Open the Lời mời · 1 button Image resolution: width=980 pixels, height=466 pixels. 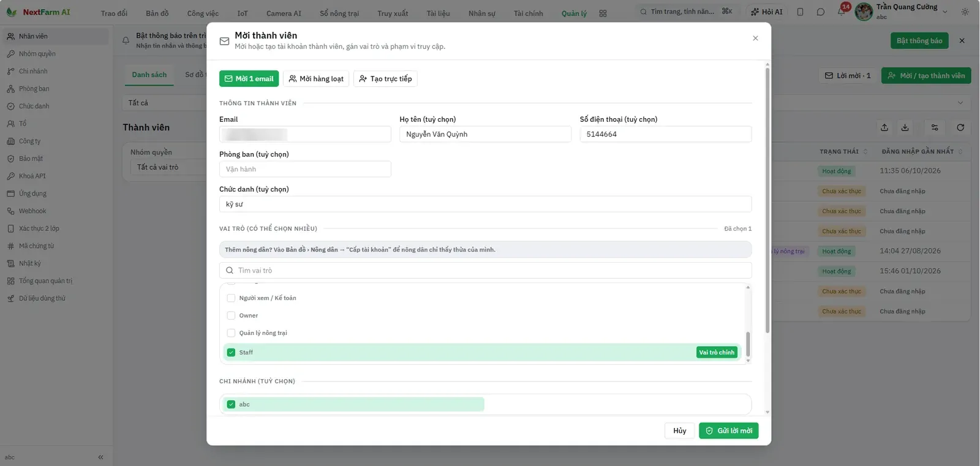click(x=848, y=75)
